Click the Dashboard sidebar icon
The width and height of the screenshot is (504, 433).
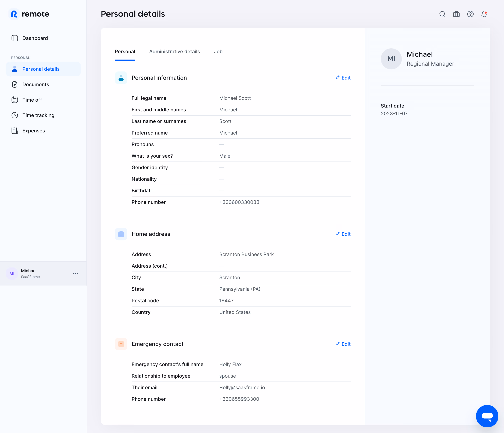pos(15,38)
